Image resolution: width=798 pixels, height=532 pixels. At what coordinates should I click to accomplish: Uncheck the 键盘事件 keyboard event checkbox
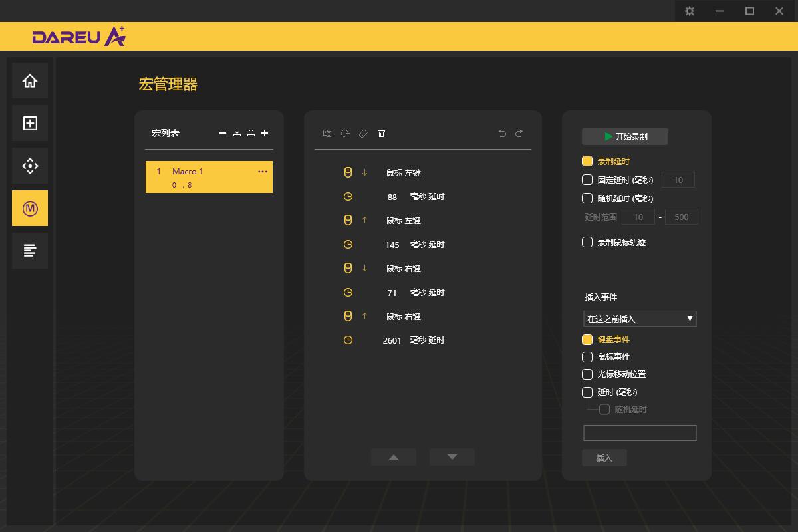(587, 339)
